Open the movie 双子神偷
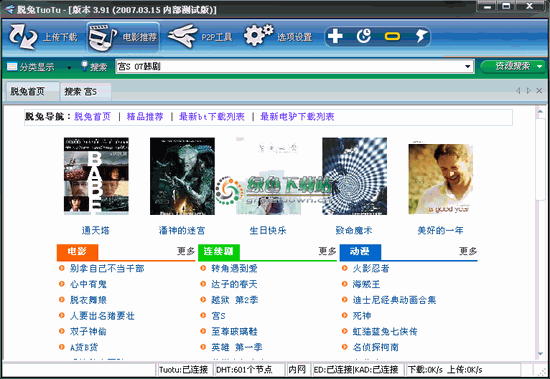The image size is (550, 379). pos(88,332)
